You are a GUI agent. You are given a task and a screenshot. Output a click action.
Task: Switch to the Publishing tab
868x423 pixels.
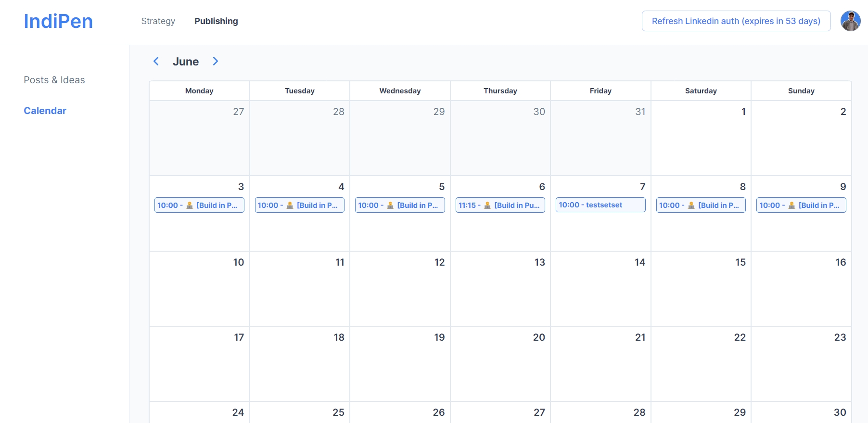[216, 21]
